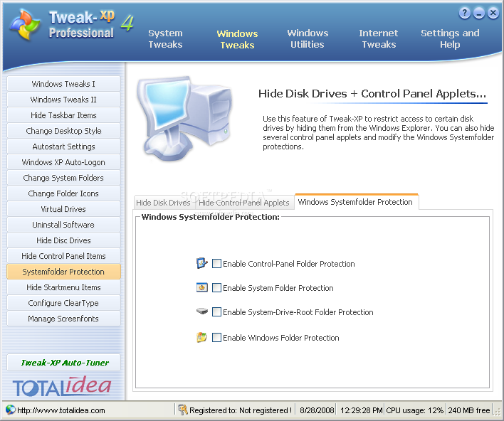Click '240 MB free' status entry
The height and width of the screenshot is (421, 504).
coord(469,410)
